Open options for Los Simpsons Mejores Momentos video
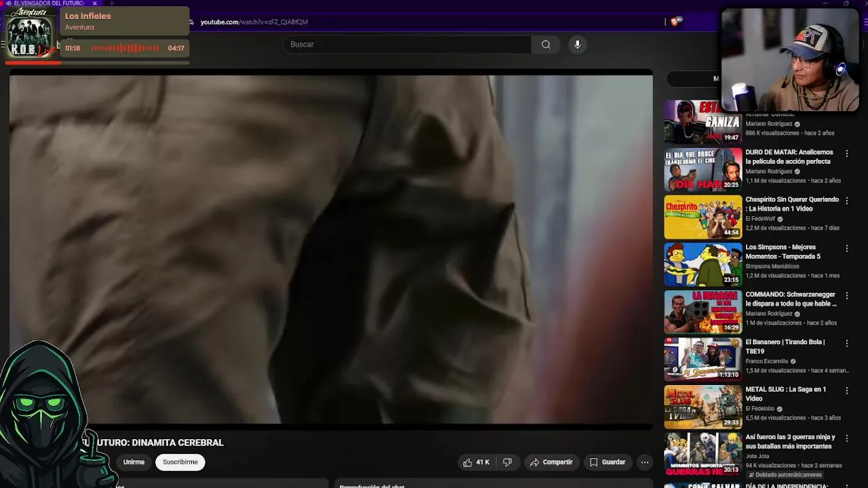The image size is (868, 488). (846, 249)
